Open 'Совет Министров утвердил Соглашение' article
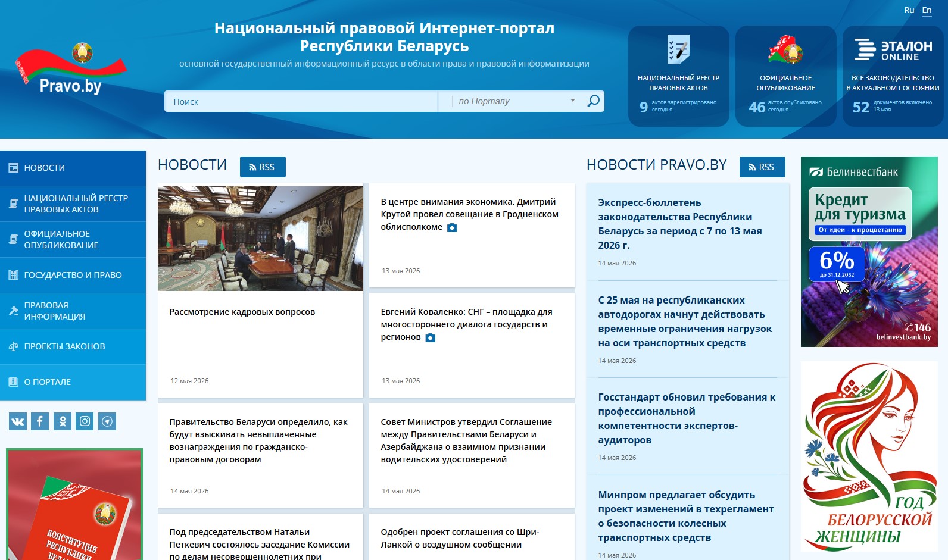This screenshot has width=948, height=560. (466, 440)
